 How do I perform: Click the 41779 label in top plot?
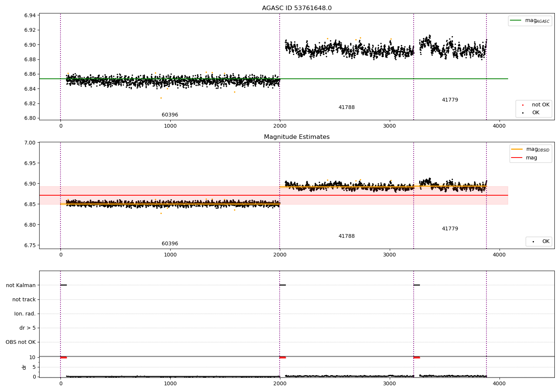[x=450, y=100]
